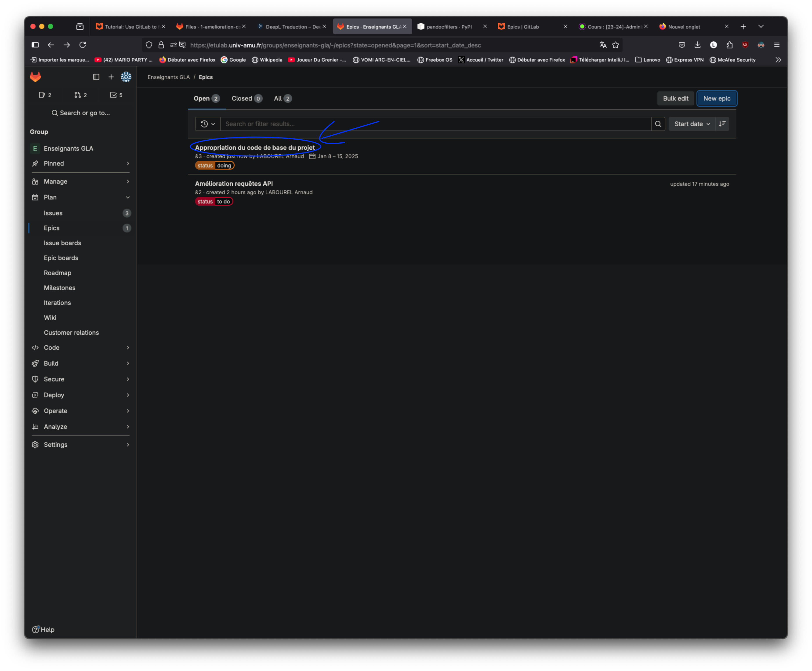Expand the Settings sidebar section

pyautogui.click(x=80, y=444)
